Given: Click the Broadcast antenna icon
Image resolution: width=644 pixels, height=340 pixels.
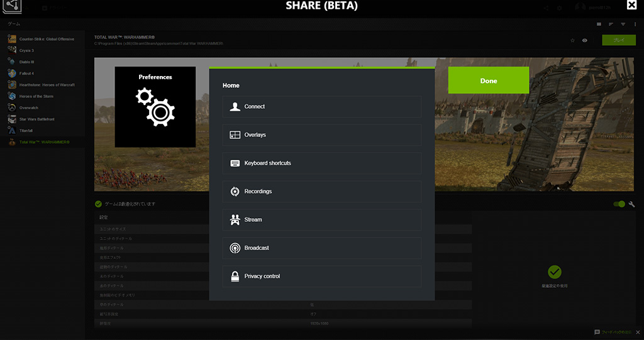Looking at the screenshot, I should coord(235,248).
